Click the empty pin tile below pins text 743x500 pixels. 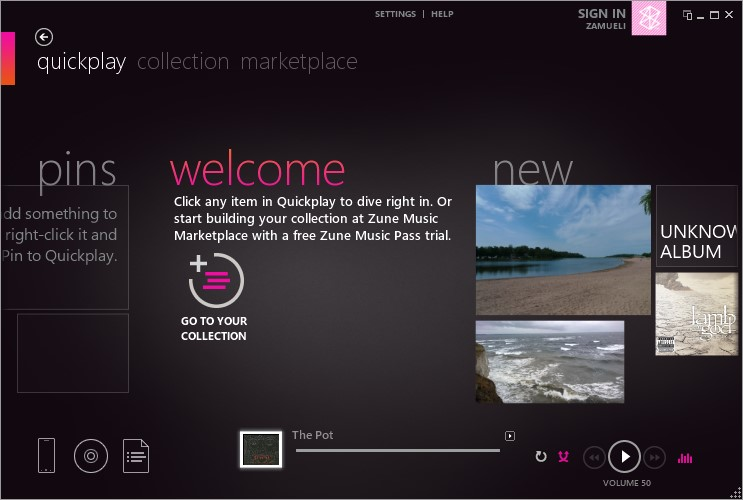[x=73, y=353]
